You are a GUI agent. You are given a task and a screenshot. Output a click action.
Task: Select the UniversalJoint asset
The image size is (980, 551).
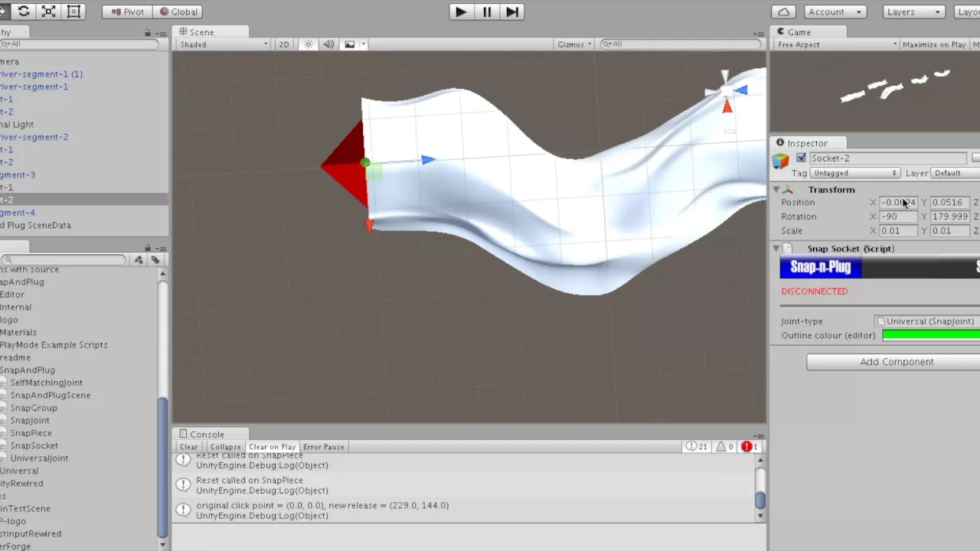[x=39, y=458]
